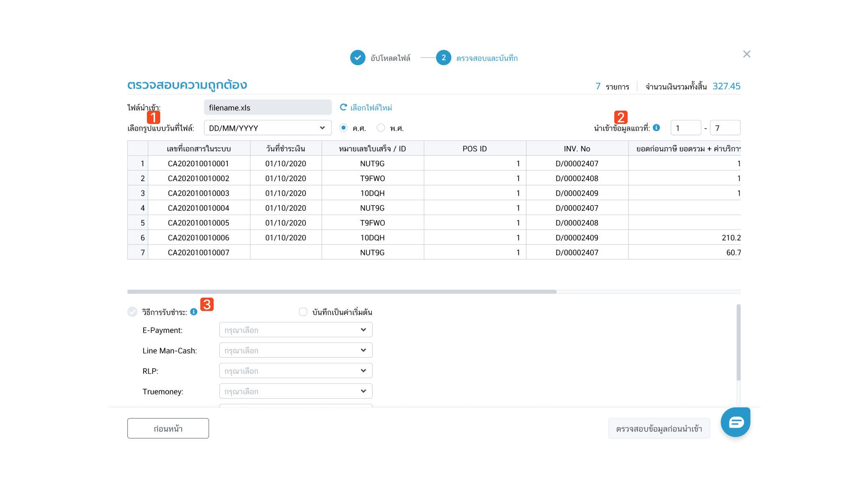This screenshot has width=868, height=488.
Task: Click the ก่อนหน้า button
Action: (168, 428)
